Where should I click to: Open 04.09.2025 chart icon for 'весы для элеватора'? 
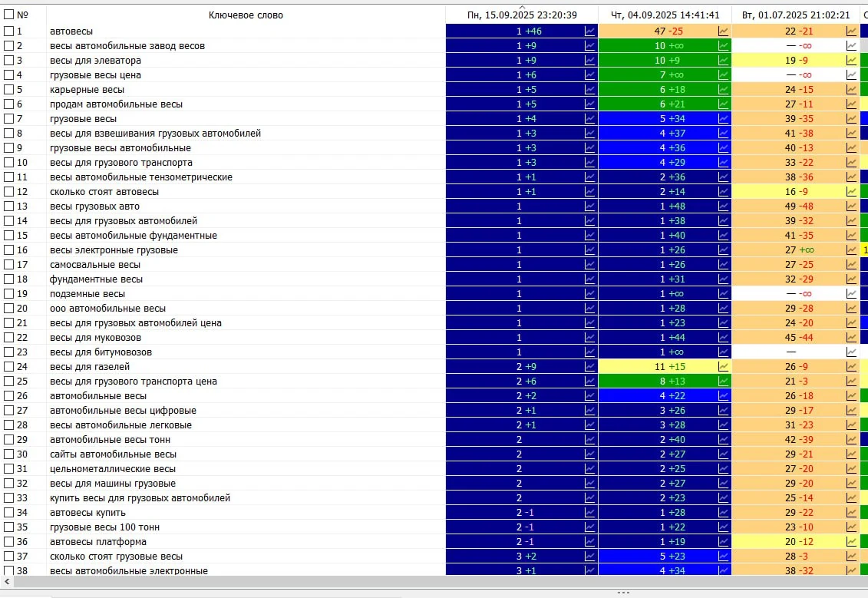pyautogui.click(x=723, y=61)
